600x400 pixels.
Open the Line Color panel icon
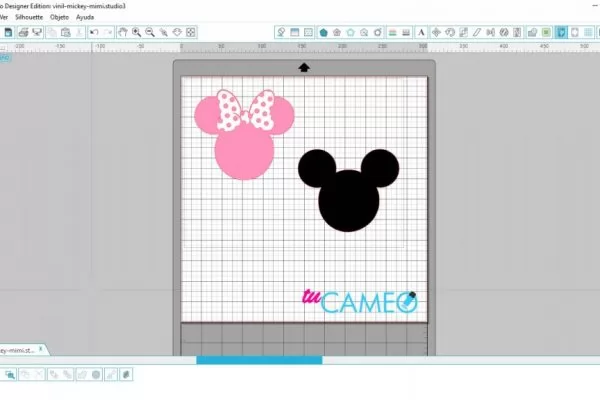[392, 33]
